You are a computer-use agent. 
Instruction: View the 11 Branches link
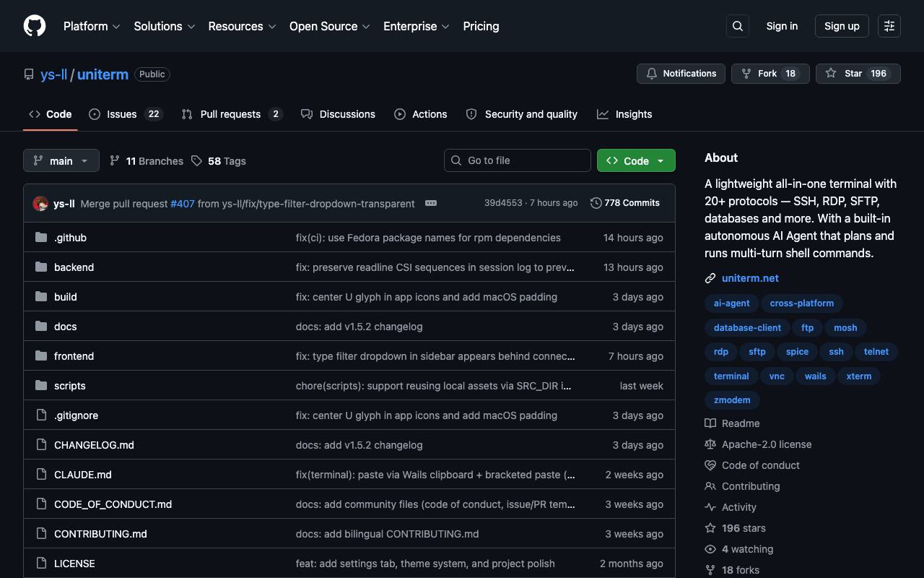[x=147, y=161]
